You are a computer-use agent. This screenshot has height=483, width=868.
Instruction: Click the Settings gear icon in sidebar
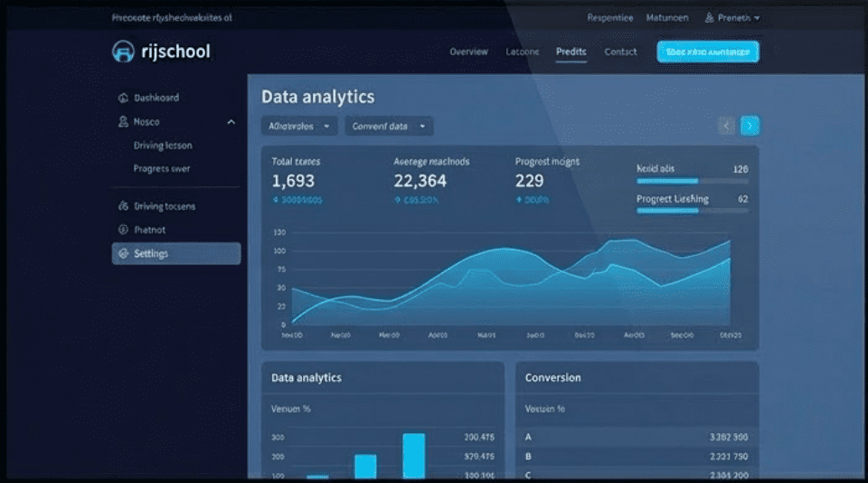[122, 253]
